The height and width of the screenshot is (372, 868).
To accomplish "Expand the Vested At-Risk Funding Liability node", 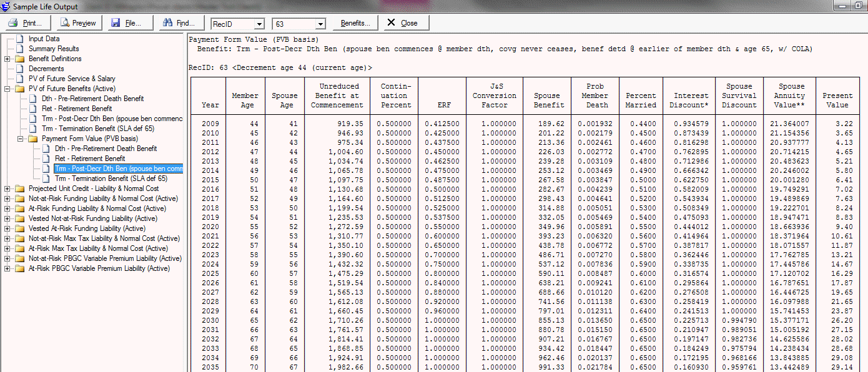I will tap(7, 228).
